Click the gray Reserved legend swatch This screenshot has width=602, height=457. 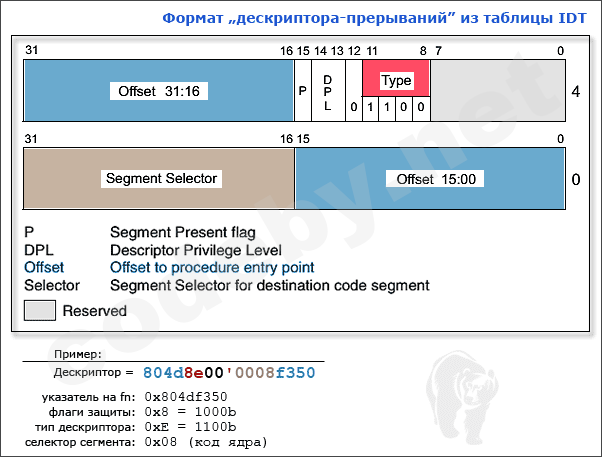(x=40, y=310)
